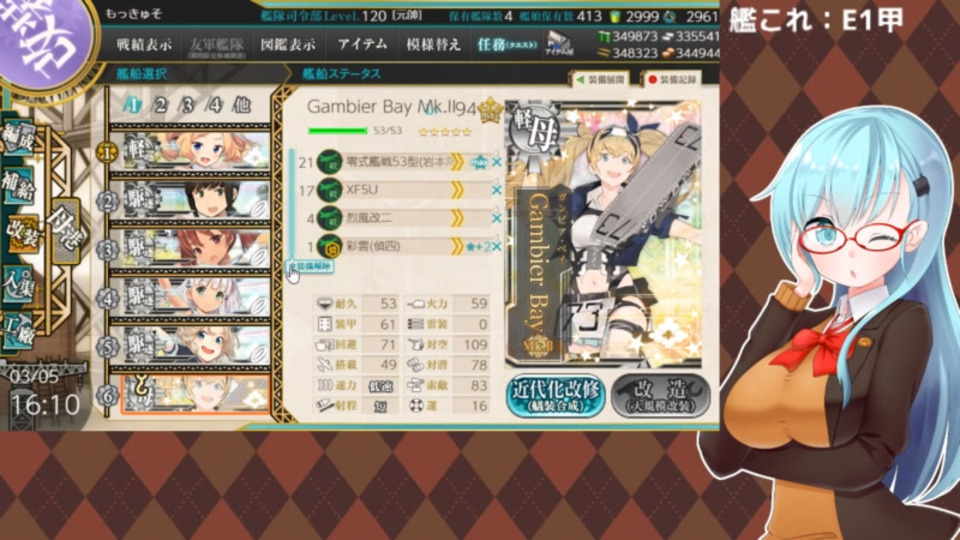Open the 入渠 docking side menu
The image size is (960, 540).
(18, 283)
